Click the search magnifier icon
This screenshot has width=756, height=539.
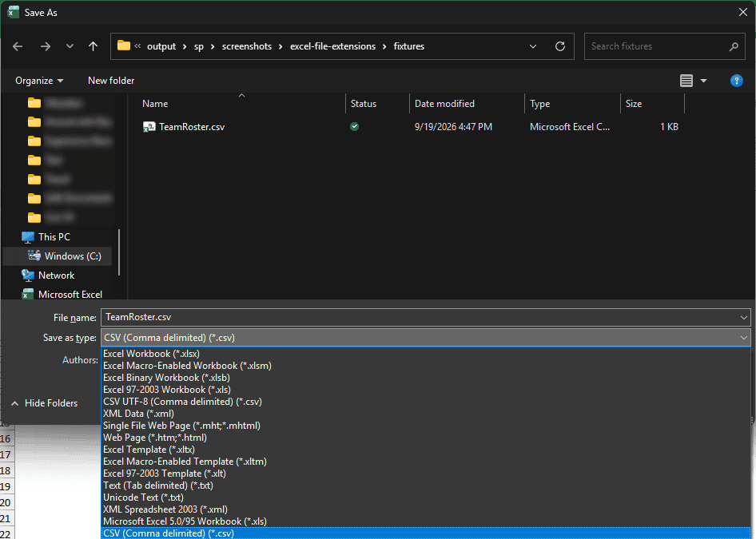[x=734, y=46]
